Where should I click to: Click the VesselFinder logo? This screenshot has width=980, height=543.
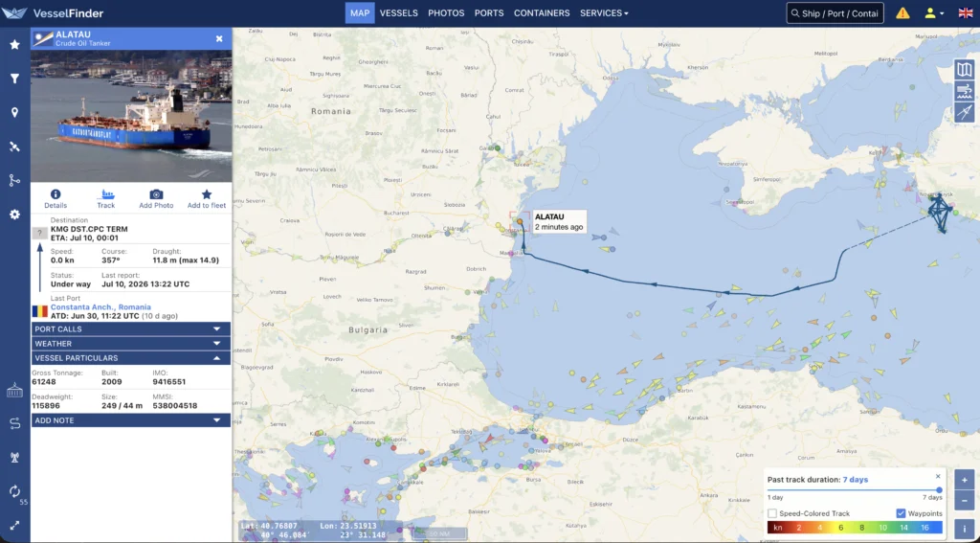tap(54, 13)
